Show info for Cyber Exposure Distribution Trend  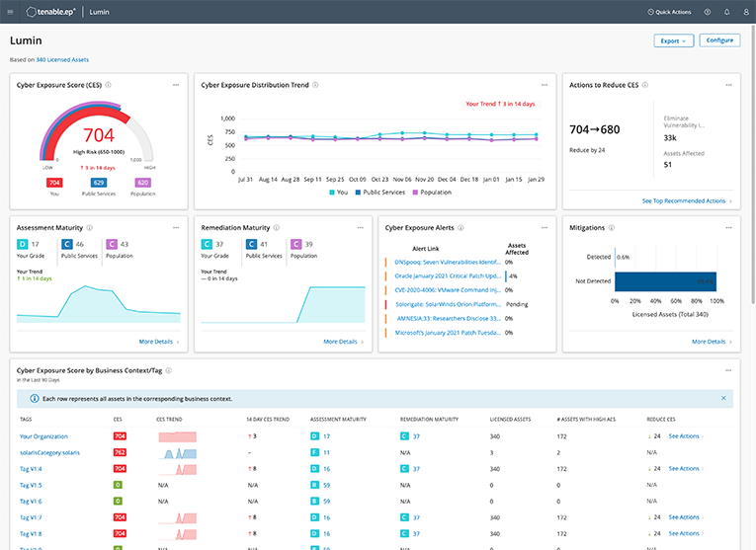tap(315, 85)
